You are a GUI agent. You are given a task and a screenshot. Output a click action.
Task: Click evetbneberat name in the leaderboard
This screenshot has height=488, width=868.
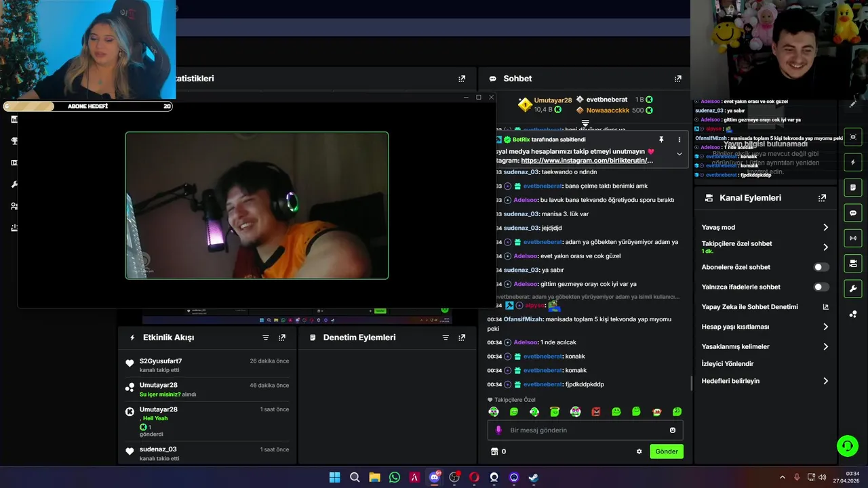click(x=607, y=100)
